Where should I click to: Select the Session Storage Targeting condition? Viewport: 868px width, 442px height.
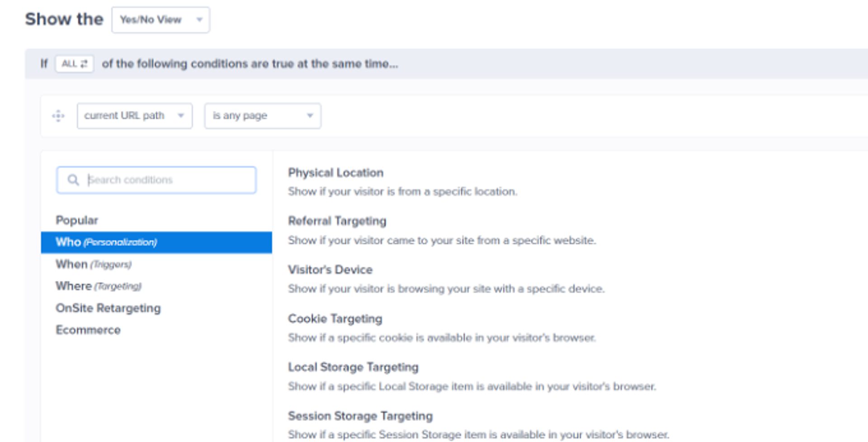click(360, 416)
